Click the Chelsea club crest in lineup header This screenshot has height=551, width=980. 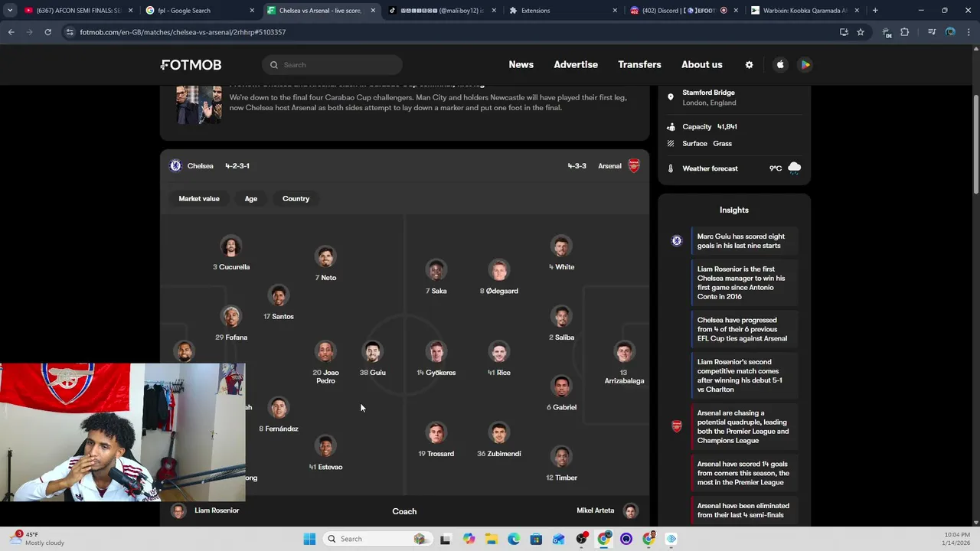[x=175, y=166]
